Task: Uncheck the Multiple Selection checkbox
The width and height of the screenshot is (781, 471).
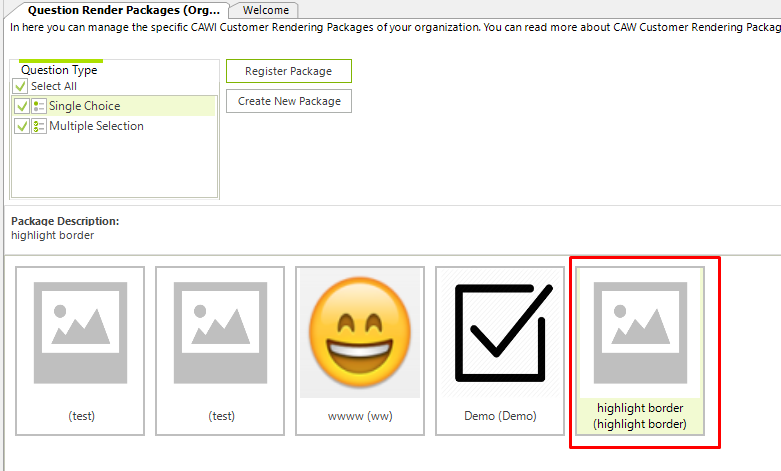Action: coord(22,126)
